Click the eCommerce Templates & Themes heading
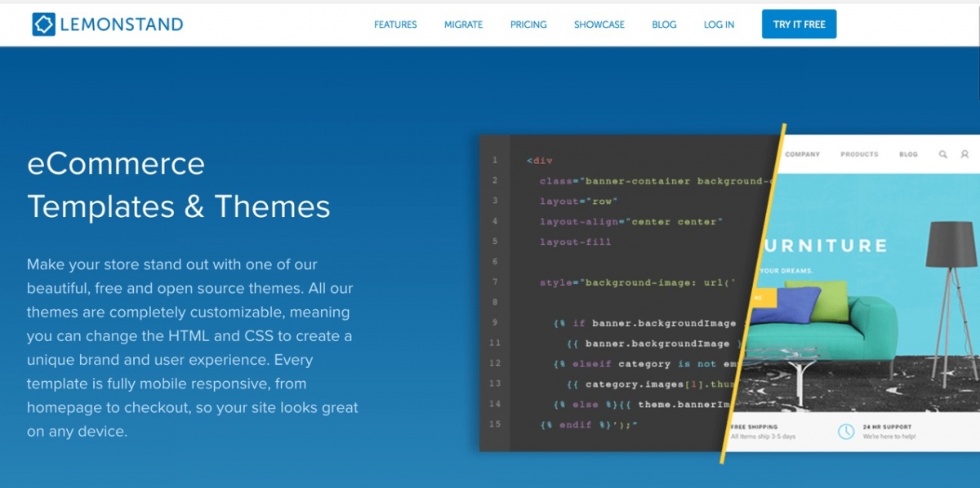Screen dimensions: 980x488 coord(178,185)
